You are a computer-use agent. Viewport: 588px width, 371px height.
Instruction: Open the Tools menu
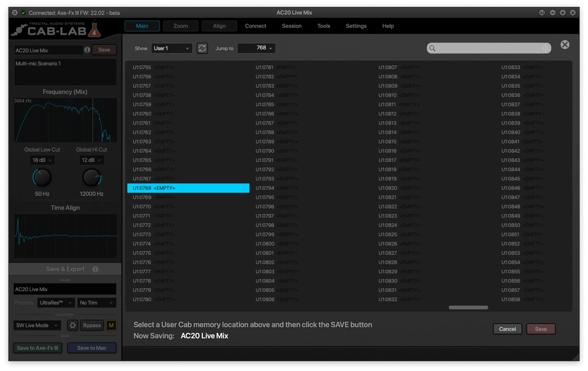point(324,26)
